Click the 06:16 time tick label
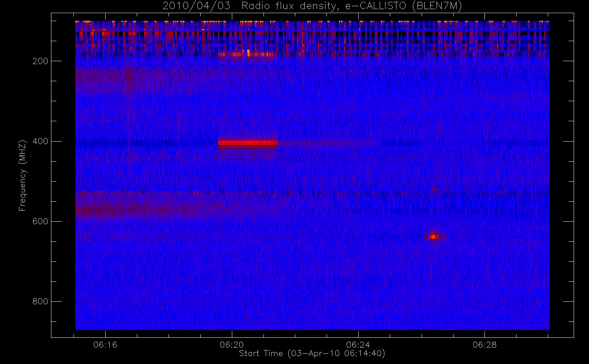The height and width of the screenshot is (364, 589). pyautogui.click(x=105, y=345)
